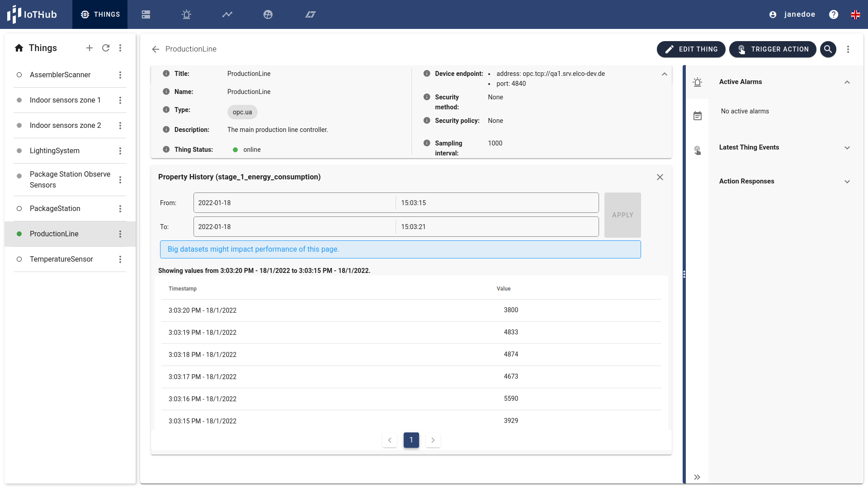Open the help question mark icon
The width and height of the screenshot is (868, 488).
point(834,14)
